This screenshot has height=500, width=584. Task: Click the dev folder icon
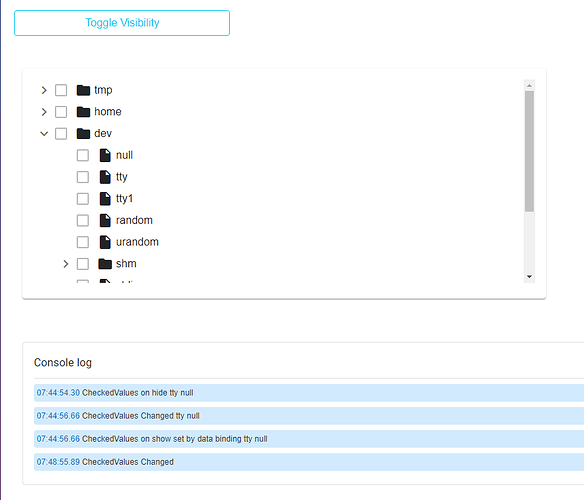point(83,133)
